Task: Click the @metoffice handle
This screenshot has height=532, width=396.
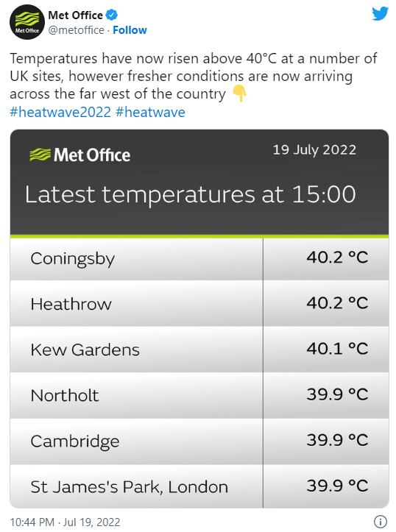Action: (76, 30)
